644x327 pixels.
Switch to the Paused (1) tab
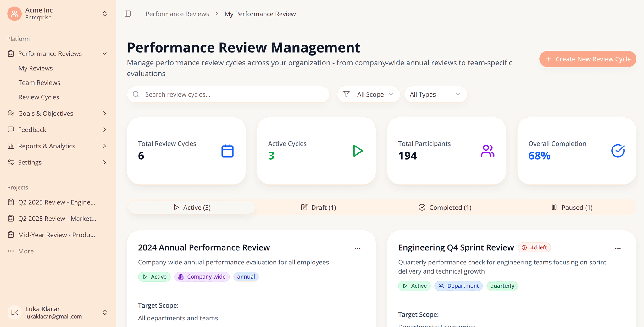(x=572, y=208)
